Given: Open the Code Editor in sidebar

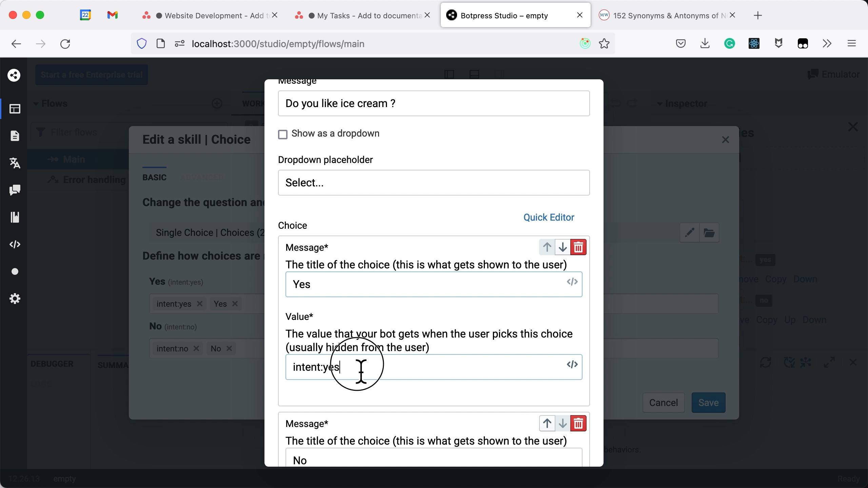Looking at the screenshot, I should (15, 244).
